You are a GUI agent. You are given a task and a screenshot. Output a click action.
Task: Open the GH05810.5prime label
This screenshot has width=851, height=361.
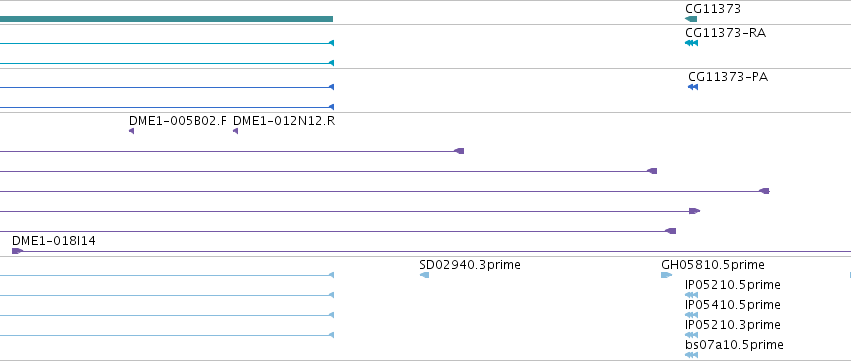tap(713, 265)
